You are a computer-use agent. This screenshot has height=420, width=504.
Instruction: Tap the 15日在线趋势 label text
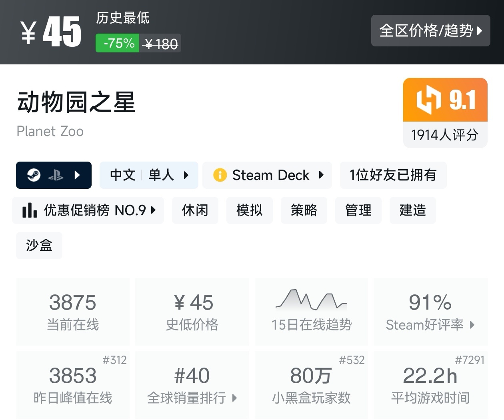pos(311,325)
